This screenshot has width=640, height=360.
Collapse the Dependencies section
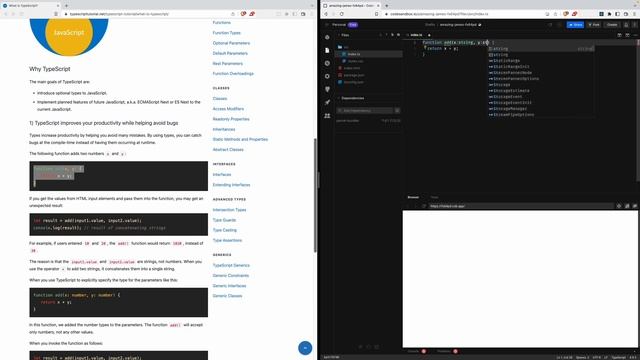click(x=351, y=98)
